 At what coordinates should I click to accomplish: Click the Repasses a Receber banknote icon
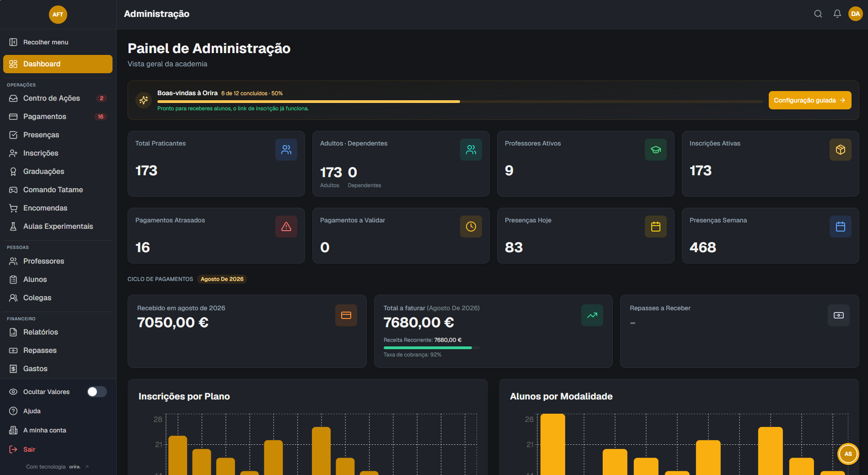coord(839,315)
